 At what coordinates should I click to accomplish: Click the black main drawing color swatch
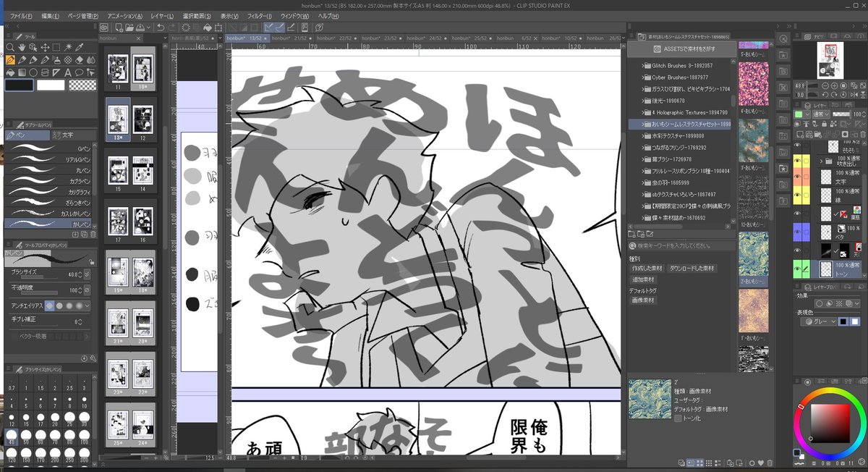coord(19,85)
